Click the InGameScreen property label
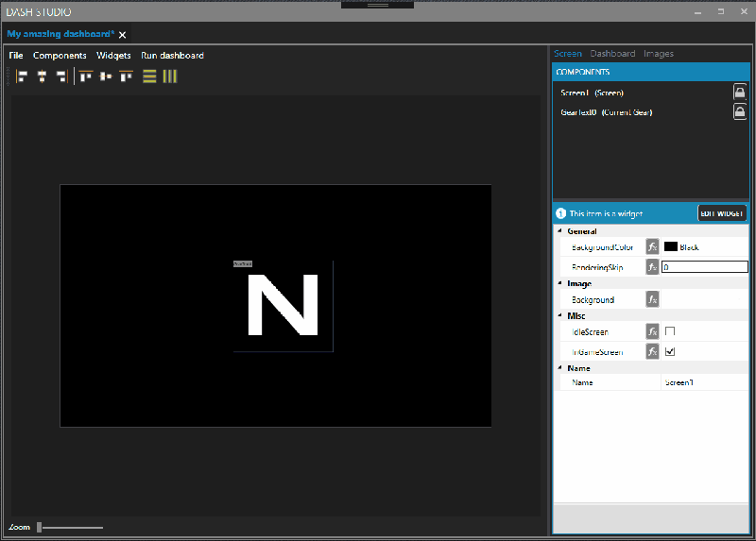756x541 pixels. pyautogui.click(x=597, y=352)
